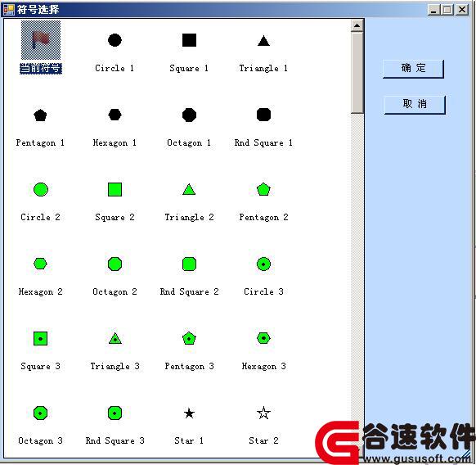
Task: Open the title bar application icon menu
Action: tap(9, 10)
